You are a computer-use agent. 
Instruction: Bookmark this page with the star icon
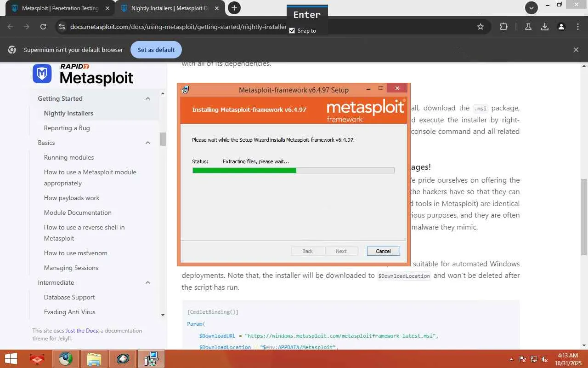pos(481,27)
